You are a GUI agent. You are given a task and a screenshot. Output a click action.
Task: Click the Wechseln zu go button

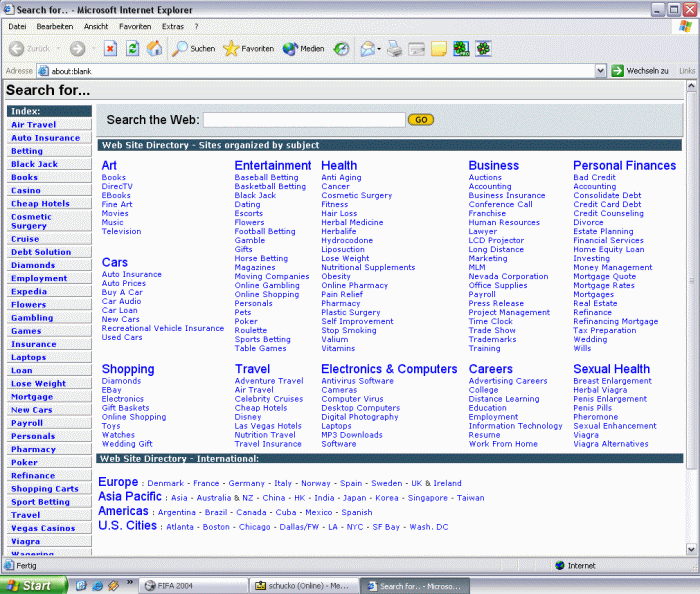(x=640, y=71)
